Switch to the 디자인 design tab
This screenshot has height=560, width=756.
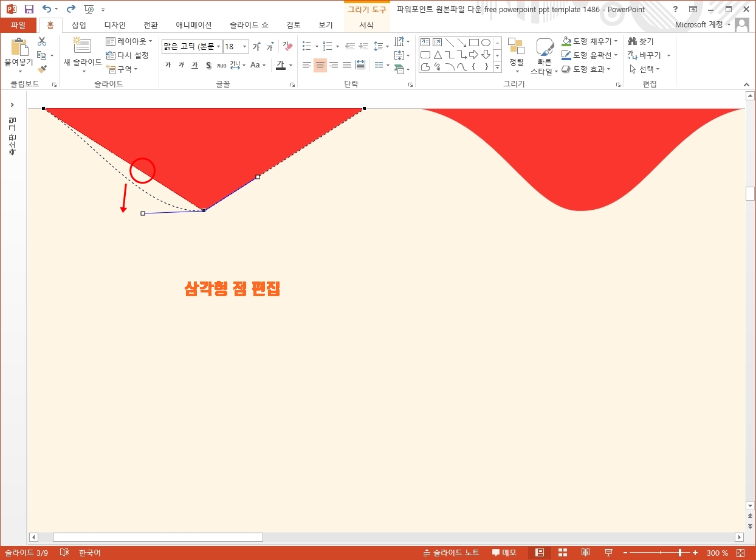pyautogui.click(x=115, y=25)
